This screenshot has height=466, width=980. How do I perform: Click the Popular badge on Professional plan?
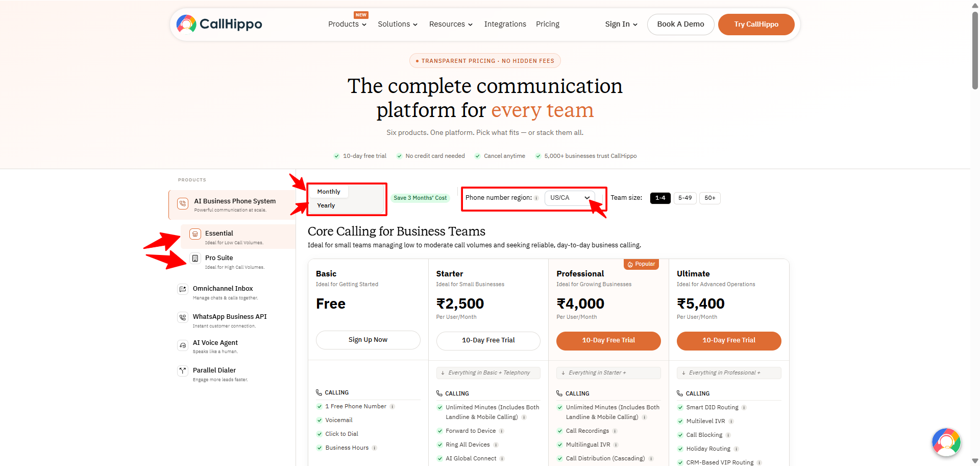coord(641,264)
